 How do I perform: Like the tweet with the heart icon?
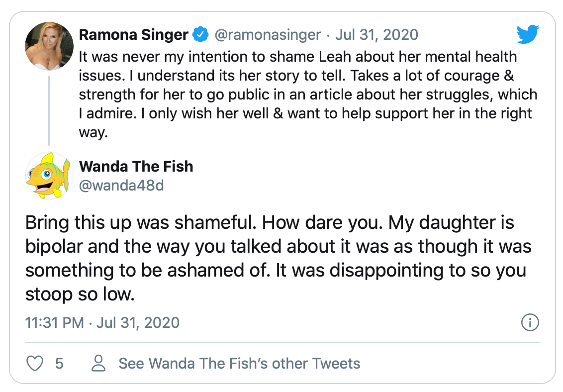click(34, 363)
